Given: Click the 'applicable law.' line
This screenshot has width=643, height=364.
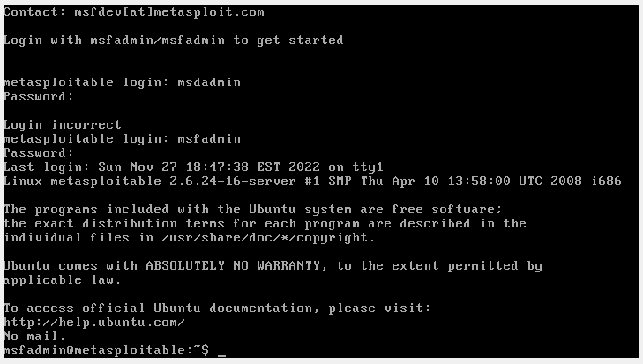Looking at the screenshot, I should (x=63, y=280).
